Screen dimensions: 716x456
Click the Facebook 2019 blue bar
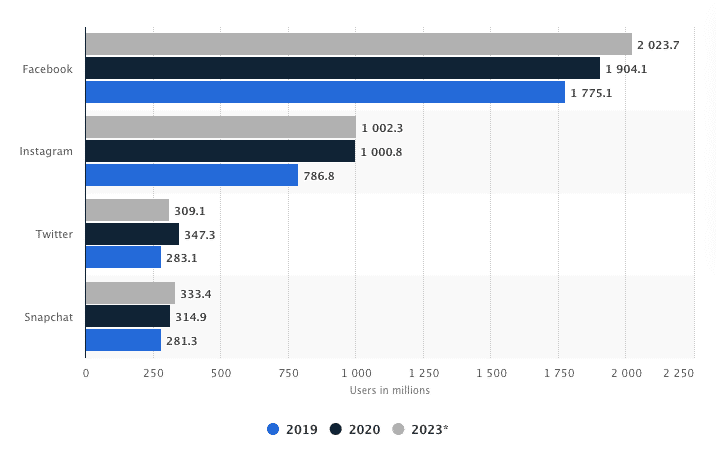[326, 92]
